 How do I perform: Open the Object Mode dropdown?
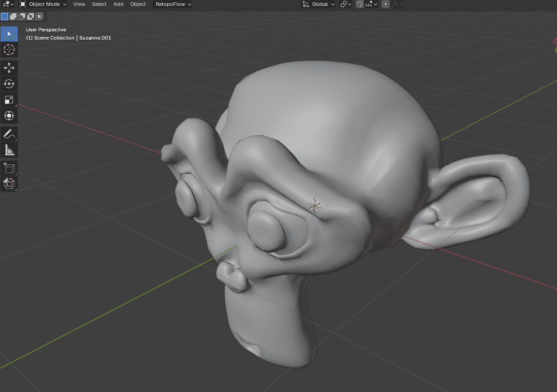click(43, 4)
